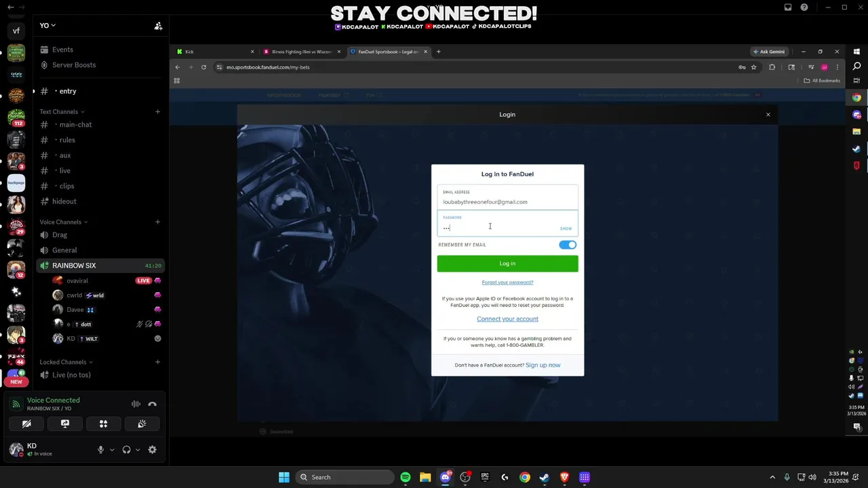Screen dimensions: 868x488
Task: Share your screen in Discord
Action: click(65, 424)
